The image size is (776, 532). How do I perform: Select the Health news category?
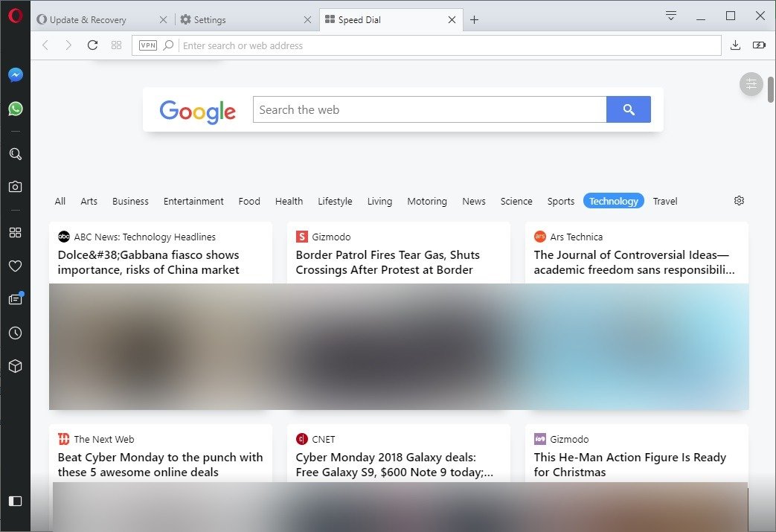point(289,201)
